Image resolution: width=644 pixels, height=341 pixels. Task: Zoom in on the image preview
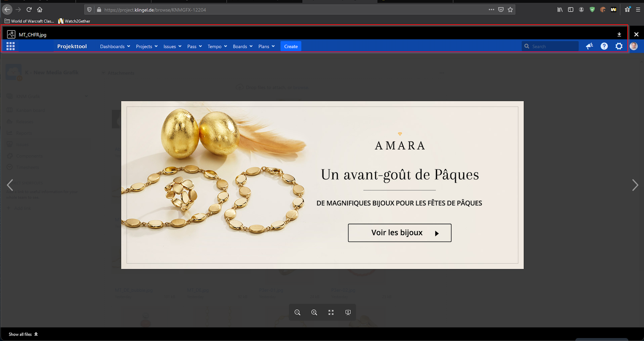(314, 312)
